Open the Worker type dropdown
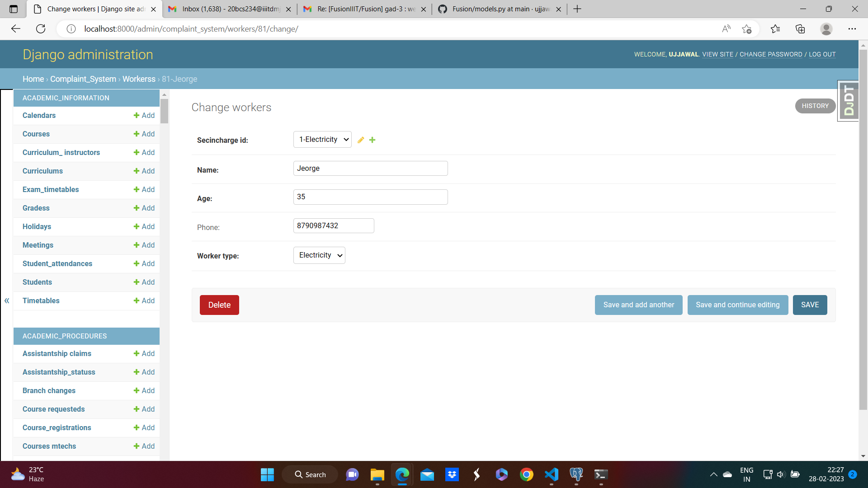 point(319,255)
